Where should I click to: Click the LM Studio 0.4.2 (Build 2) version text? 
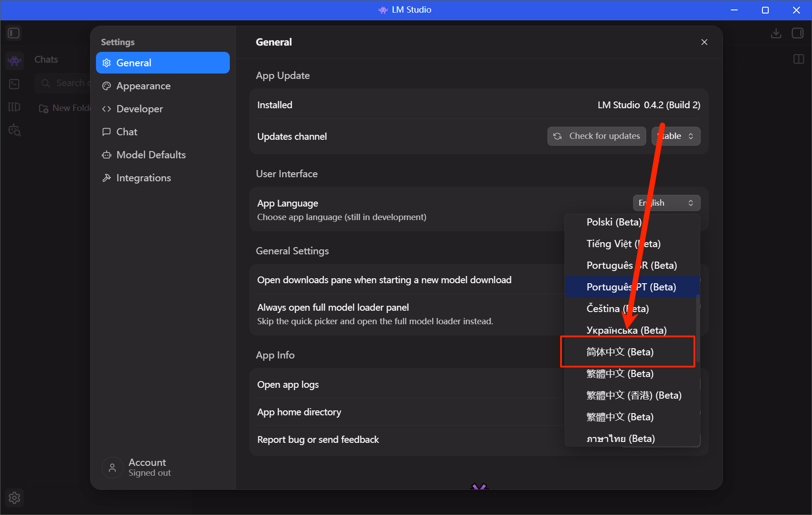649,105
